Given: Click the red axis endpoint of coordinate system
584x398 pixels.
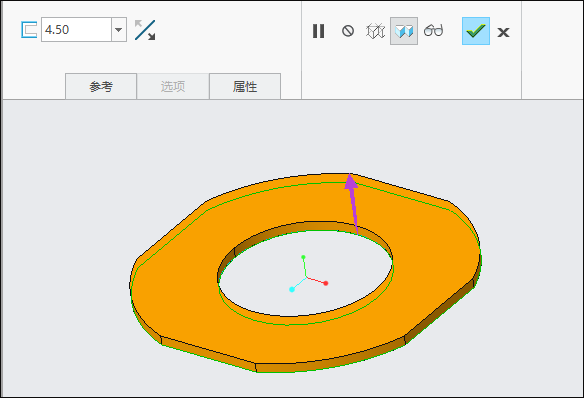Looking at the screenshot, I should click(326, 283).
